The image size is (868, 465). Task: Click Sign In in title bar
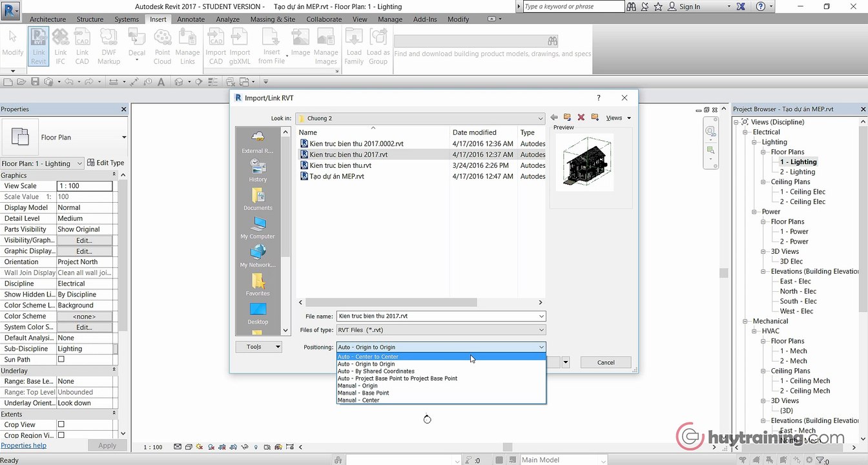coord(690,6)
